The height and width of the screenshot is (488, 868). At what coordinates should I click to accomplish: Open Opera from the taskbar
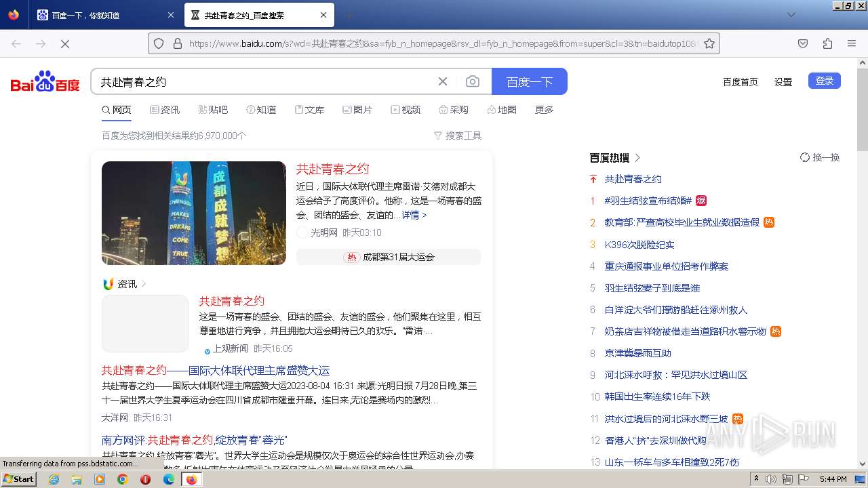(x=145, y=479)
